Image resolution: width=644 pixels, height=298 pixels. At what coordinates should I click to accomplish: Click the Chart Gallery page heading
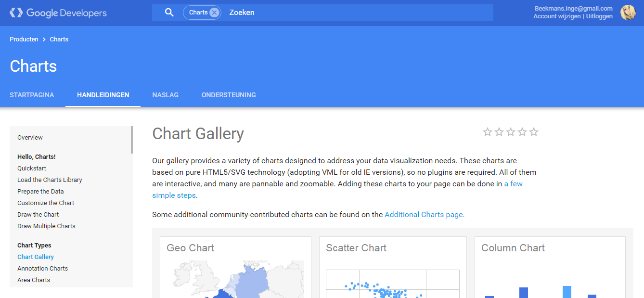[x=198, y=133]
